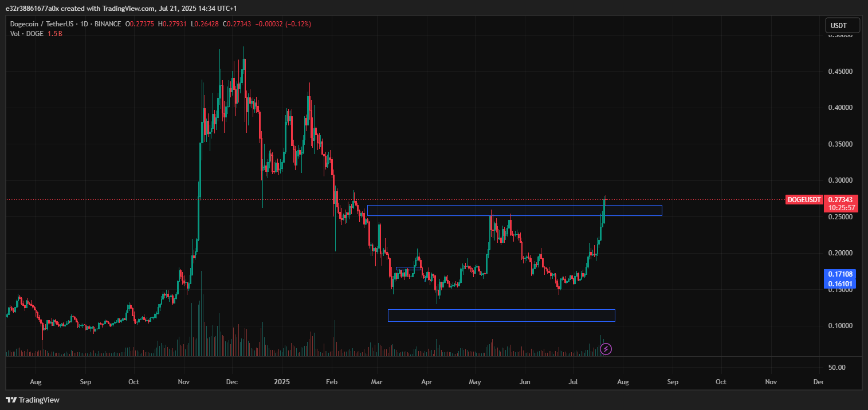
Task: Click the 1.5 B volume value
Action: pyautogui.click(x=56, y=34)
